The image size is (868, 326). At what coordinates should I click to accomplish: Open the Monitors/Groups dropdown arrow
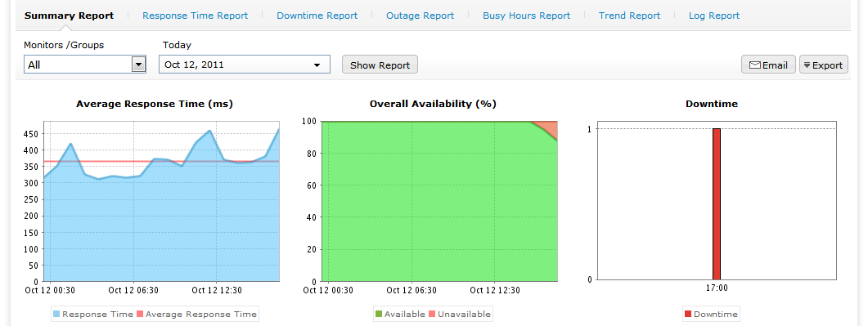pyautogui.click(x=138, y=65)
